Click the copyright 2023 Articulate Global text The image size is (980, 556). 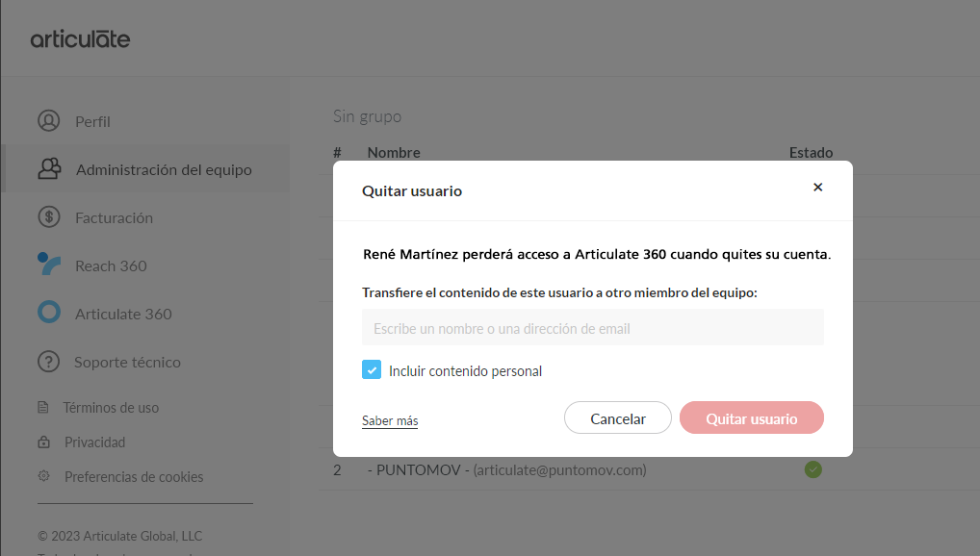120,536
